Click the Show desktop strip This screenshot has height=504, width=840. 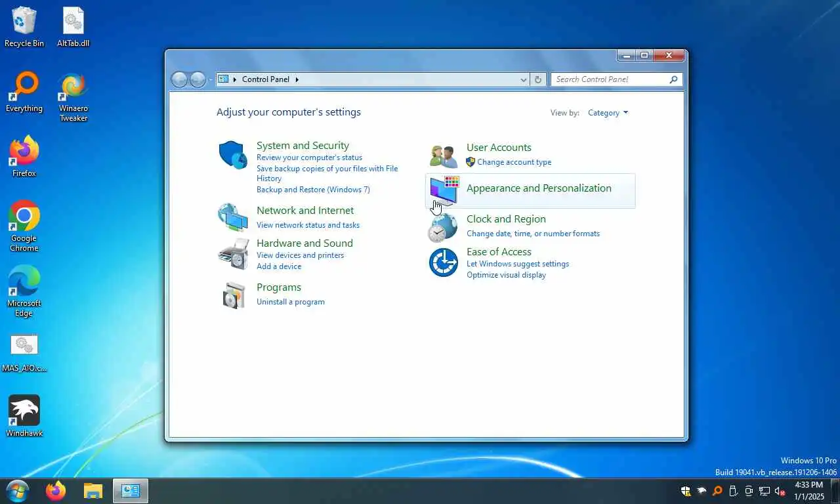835,491
